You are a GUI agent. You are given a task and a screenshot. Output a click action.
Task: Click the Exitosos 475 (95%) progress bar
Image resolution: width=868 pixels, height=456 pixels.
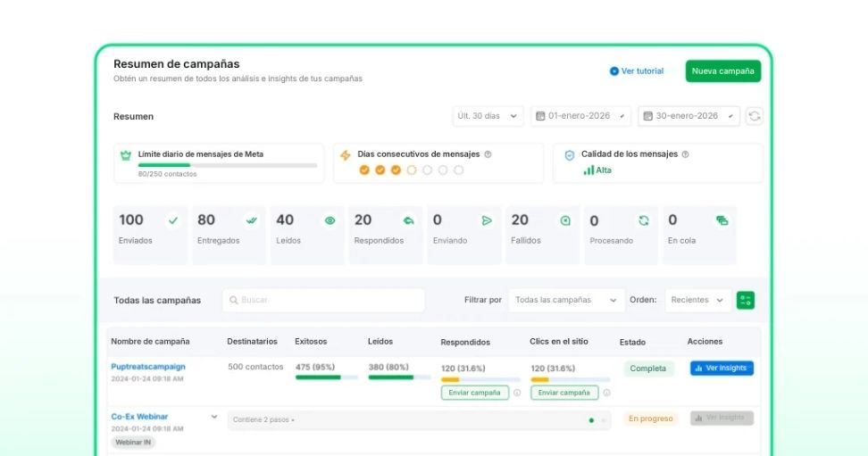327,377
